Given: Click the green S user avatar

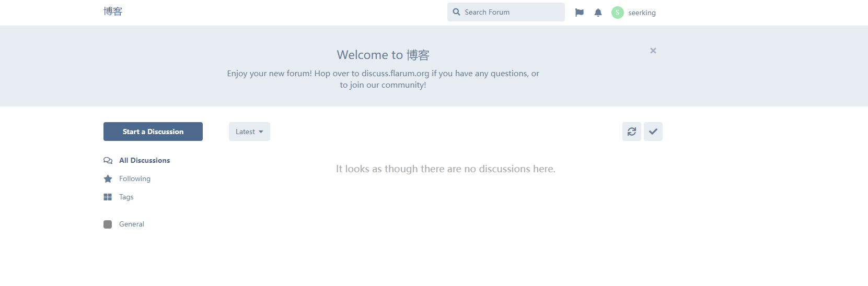Looking at the screenshot, I should pos(618,13).
